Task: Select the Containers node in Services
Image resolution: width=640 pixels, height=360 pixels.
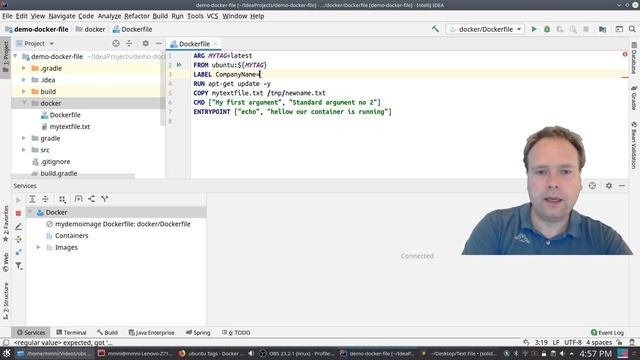Action: tap(71, 236)
